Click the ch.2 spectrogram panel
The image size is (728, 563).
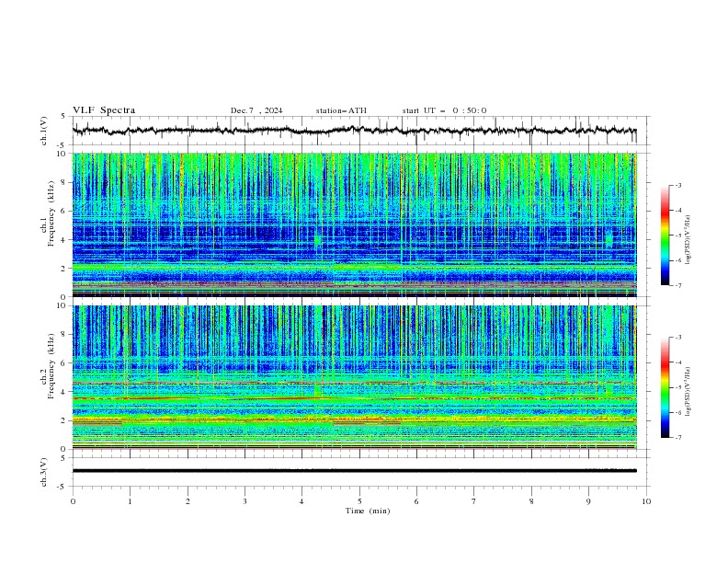[354, 377]
